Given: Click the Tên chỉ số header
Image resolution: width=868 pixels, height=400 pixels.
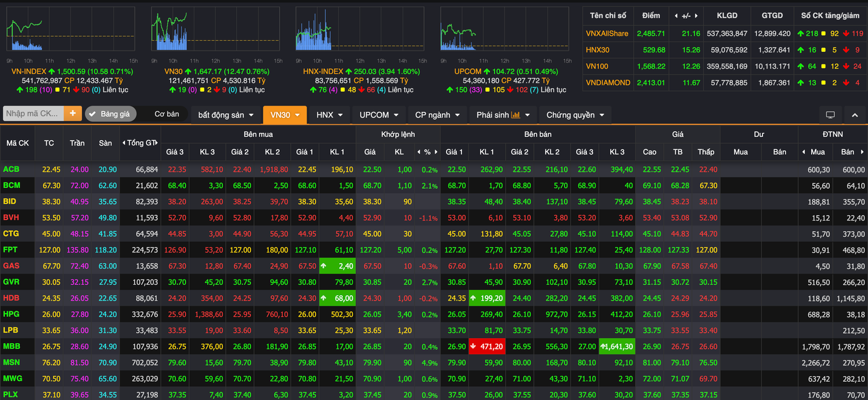Looking at the screenshot, I should (607, 16).
